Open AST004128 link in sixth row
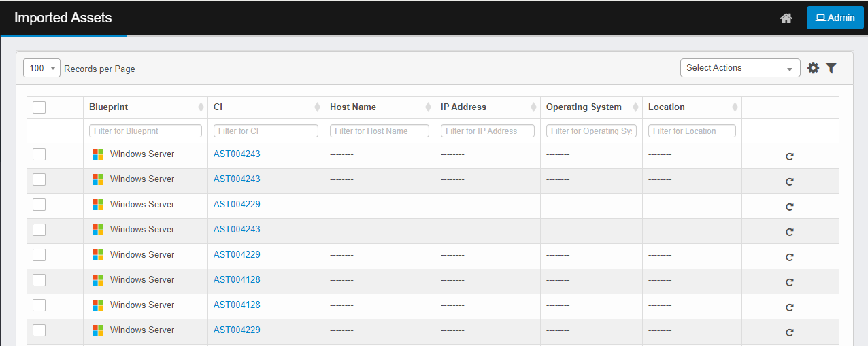868x346 pixels. point(237,280)
